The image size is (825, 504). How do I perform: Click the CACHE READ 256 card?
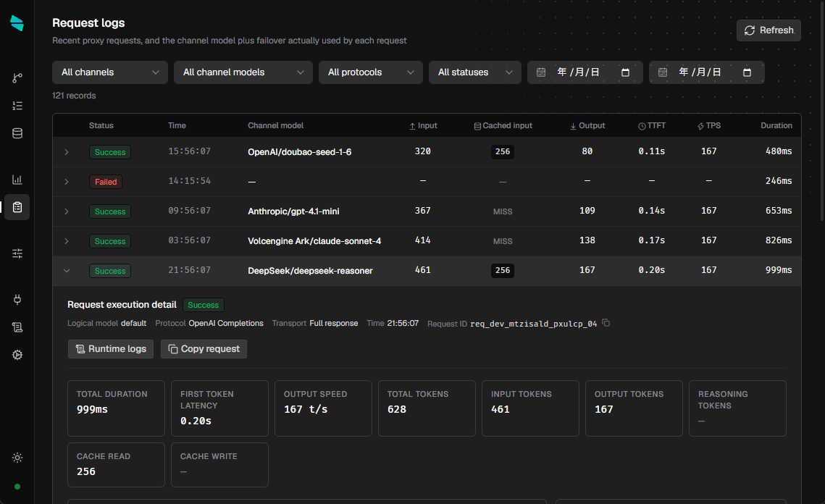117,465
